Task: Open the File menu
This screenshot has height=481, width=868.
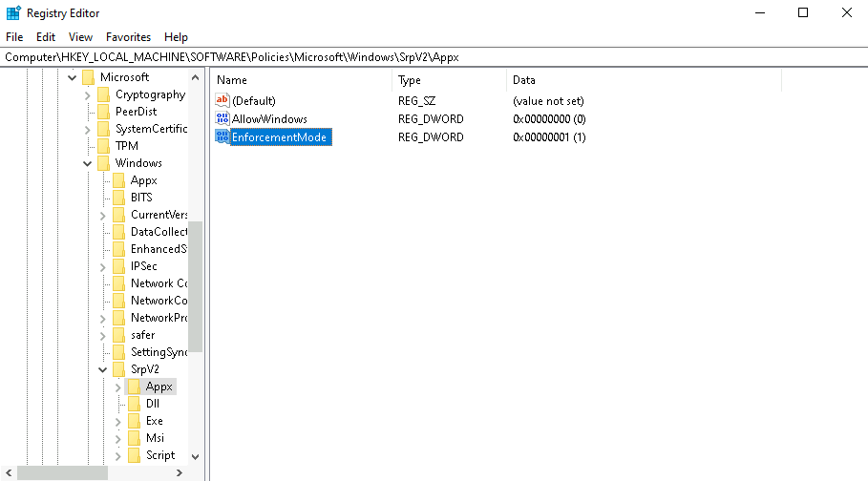Action: pyautogui.click(x=14, y=37)
